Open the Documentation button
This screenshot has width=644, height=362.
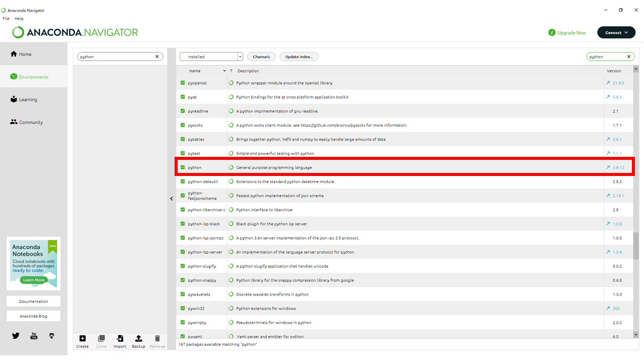(34, 301)
